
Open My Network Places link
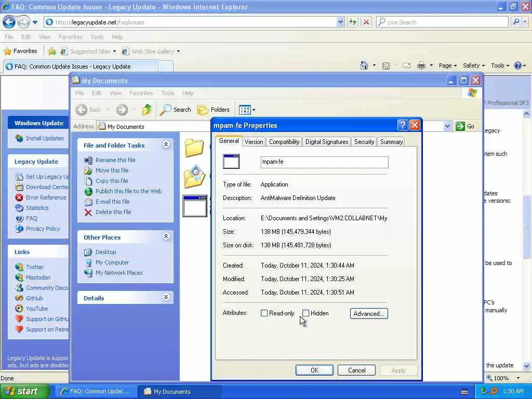point(119,273)
